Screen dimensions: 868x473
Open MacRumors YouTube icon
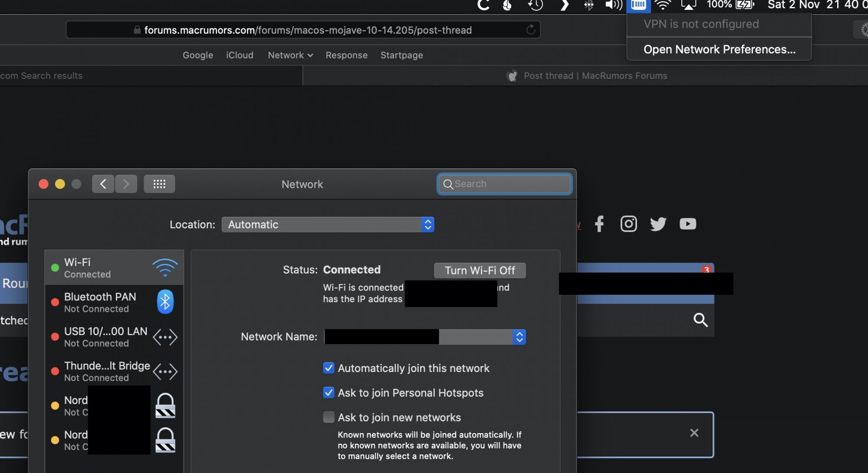coord(687,224)
